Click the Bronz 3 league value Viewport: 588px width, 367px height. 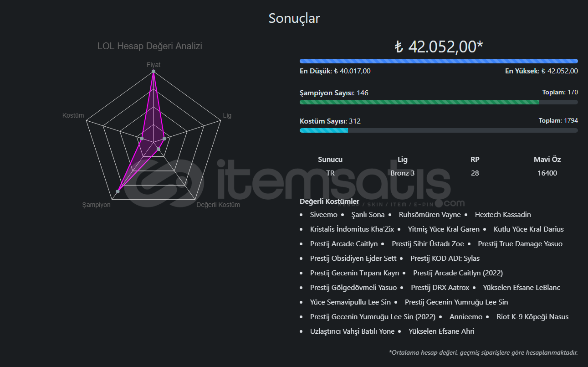(x=403, y=173)
